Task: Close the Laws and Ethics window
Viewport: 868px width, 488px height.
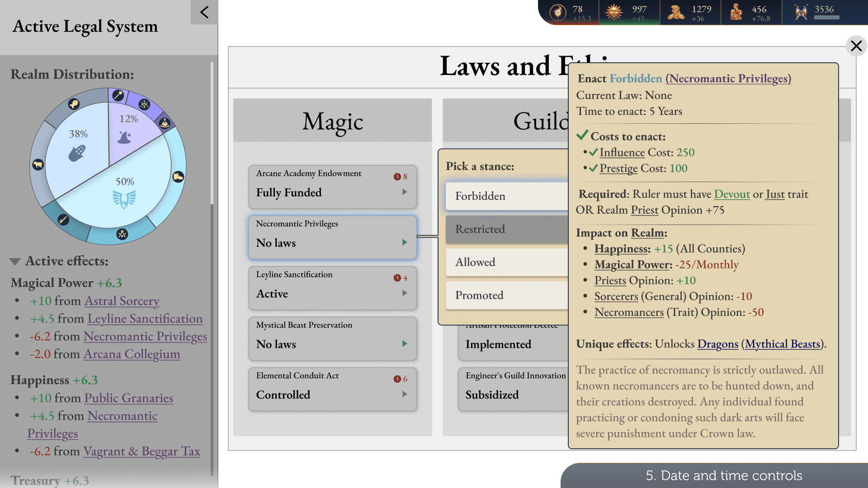Action: (x=856, y=46)
